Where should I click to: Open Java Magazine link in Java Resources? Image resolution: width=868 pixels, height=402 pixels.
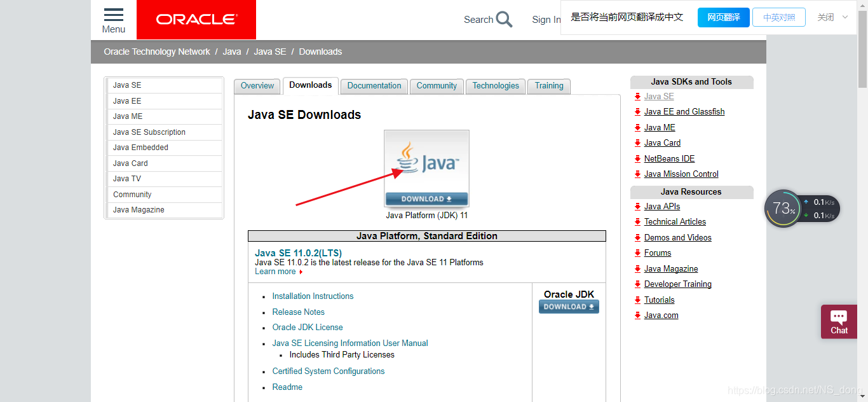coord(671,269)
